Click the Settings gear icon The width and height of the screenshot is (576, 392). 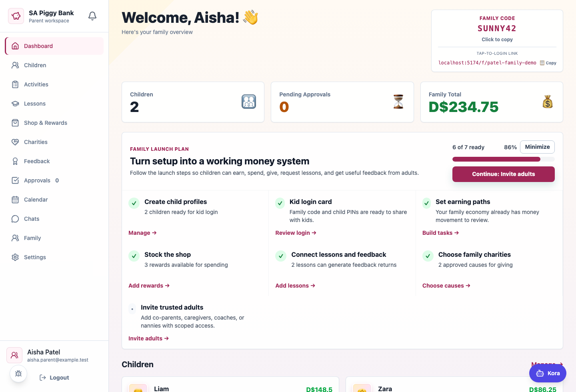pyautogui.click(x=15, y=257)
